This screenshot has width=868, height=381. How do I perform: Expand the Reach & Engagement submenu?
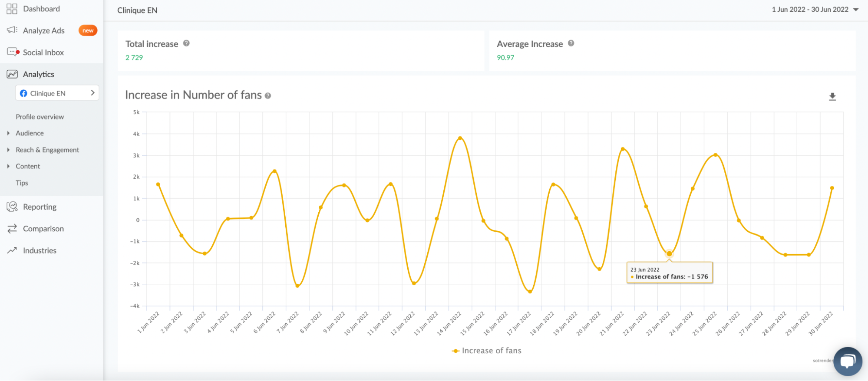(47, 150)
